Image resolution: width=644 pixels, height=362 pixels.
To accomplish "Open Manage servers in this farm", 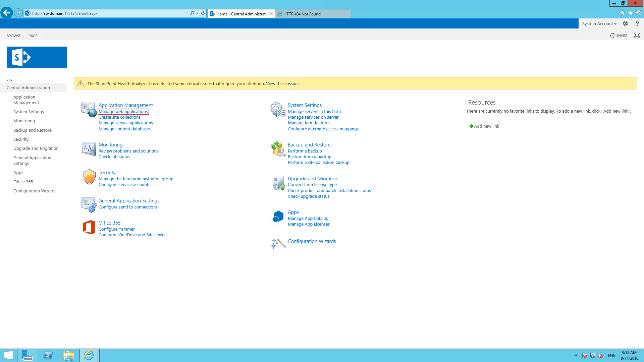I will (314, 112).
